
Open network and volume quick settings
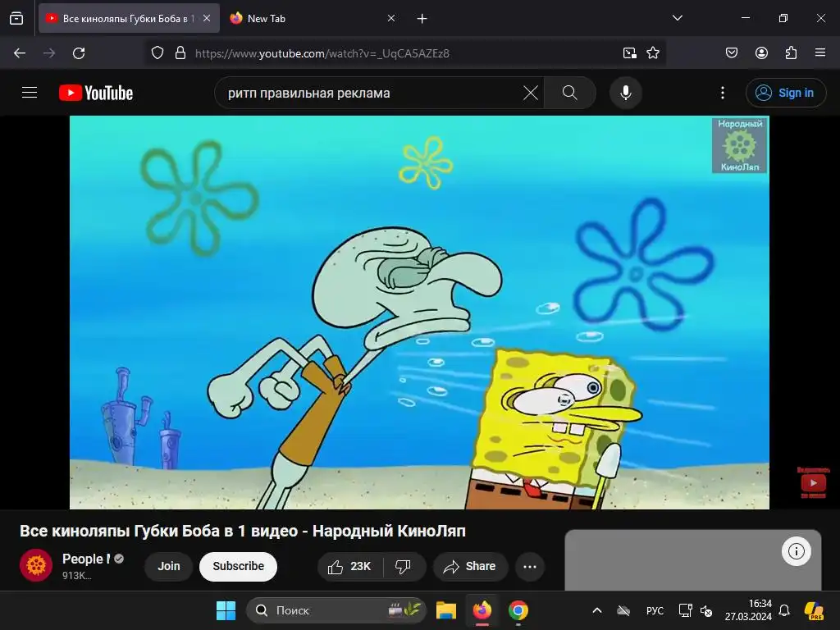point(696,610)
